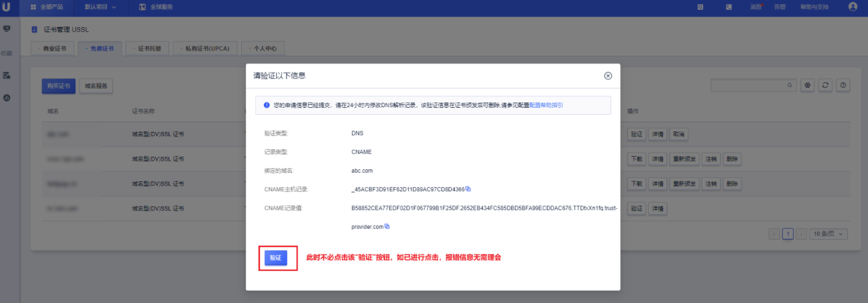Click the 证书名称 column header
The height and width of the screenshot is (303, 868).
144,111
